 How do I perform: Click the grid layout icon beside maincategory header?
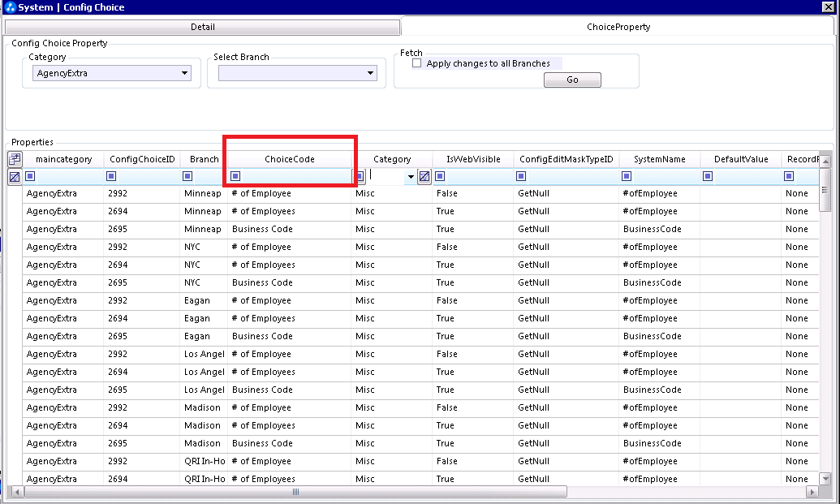click(x=15, y=158)
